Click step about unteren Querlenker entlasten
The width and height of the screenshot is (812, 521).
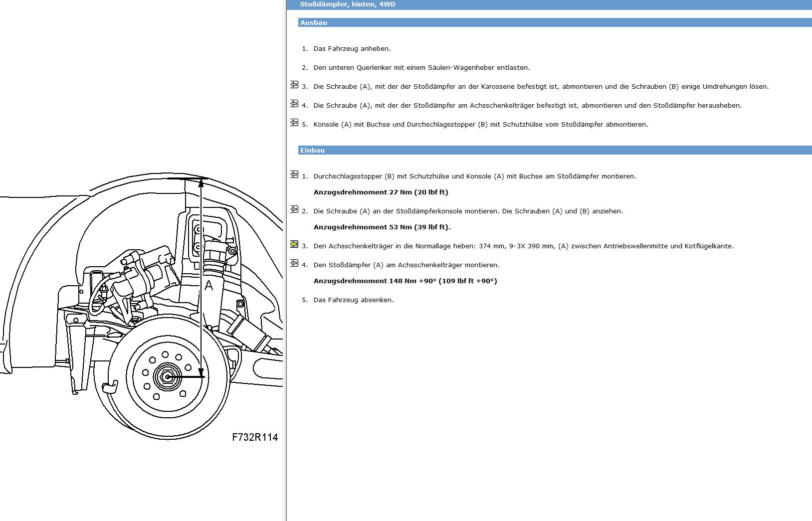pos(421,68)
